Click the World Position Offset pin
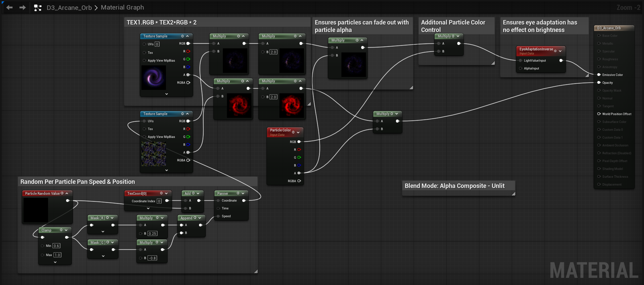This screenshot has width=644, height=285. 599,114
